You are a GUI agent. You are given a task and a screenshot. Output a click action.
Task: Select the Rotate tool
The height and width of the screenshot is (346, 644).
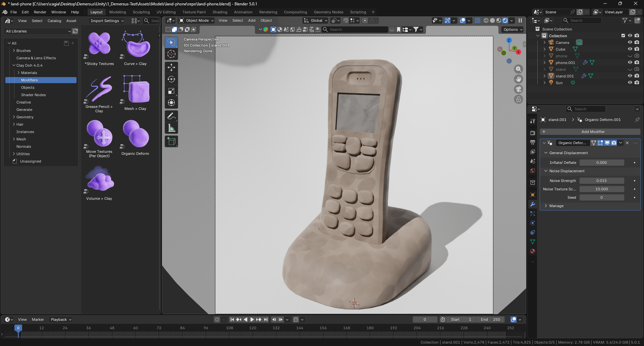tap(171, 79)
